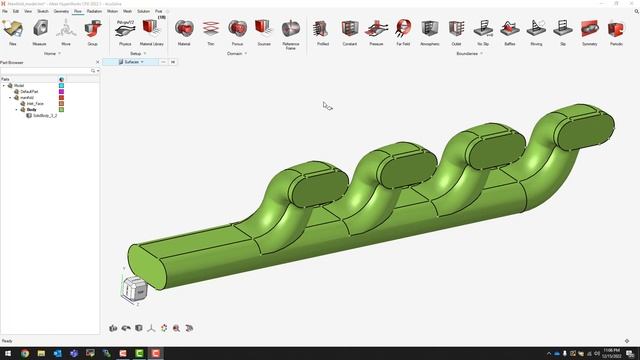Activate the Move tool
Image resolution: width=640 pixels, height=360 pixels.
(66, 32)
